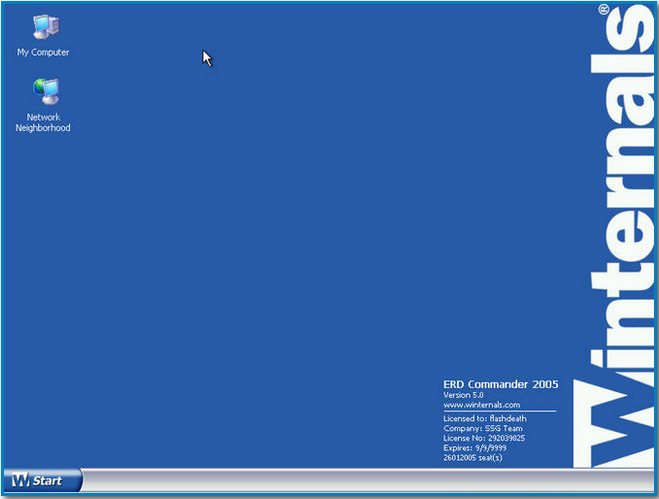This screenshot has height=499, width=659.
Task: Click the 'ERD Commander 2005' text
Action: click(501, 384)
